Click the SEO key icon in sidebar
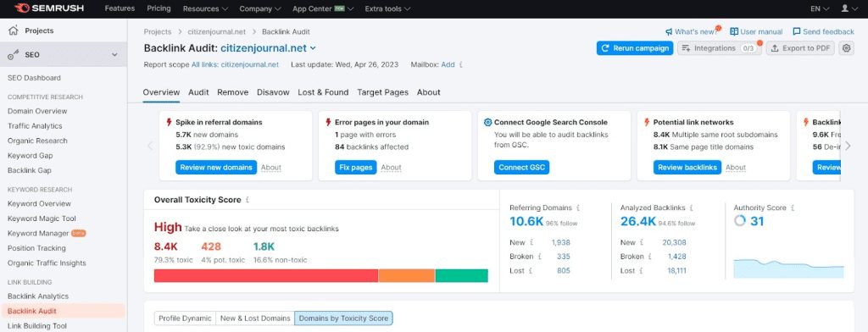Viewport: 868px width, 332px height. (x=14, y=55)
